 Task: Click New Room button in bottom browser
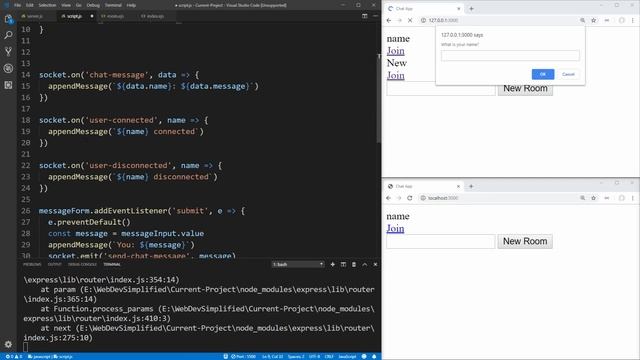click(x=525, y=241)
